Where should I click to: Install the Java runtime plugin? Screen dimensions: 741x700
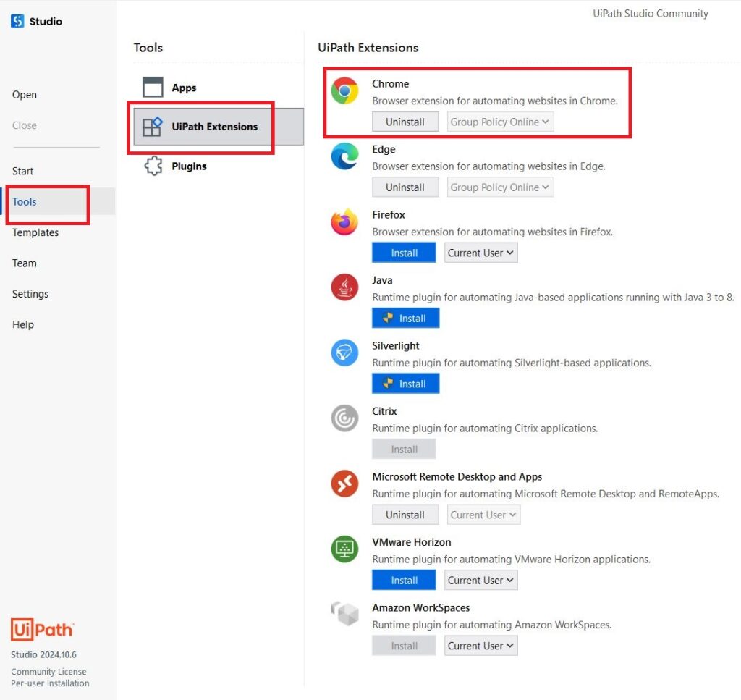405,319
